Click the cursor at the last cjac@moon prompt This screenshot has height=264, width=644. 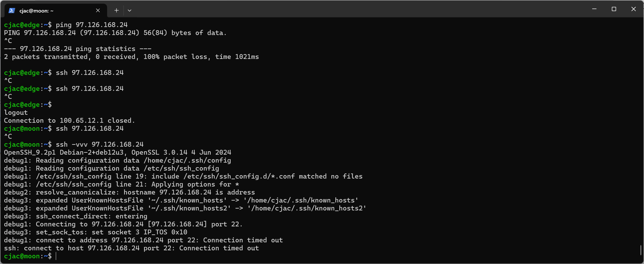pos(56,256)
